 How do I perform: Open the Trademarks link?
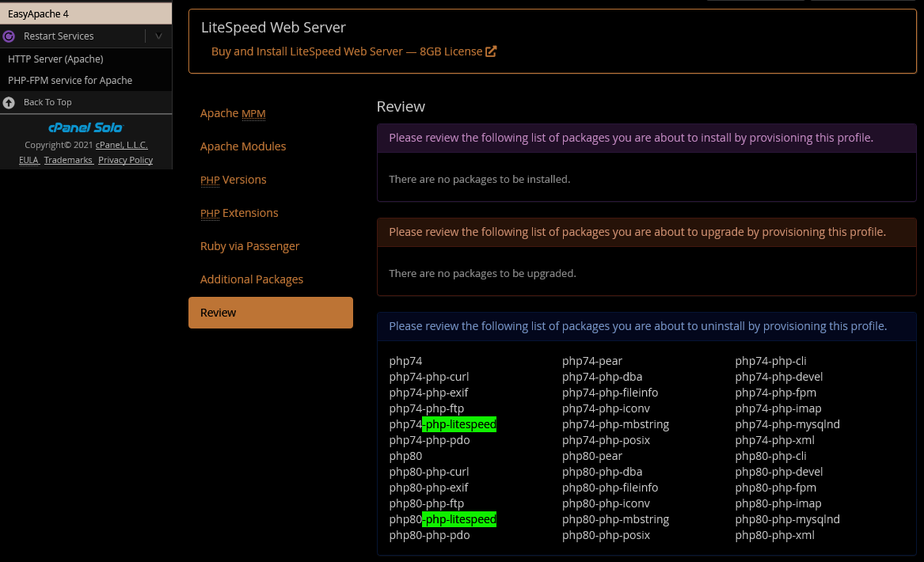pos(68,160)
